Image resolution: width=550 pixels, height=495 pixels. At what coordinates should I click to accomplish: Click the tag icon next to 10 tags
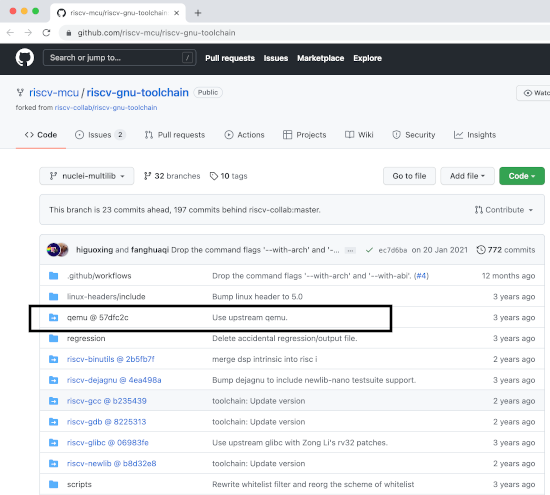tap(214, 176)
